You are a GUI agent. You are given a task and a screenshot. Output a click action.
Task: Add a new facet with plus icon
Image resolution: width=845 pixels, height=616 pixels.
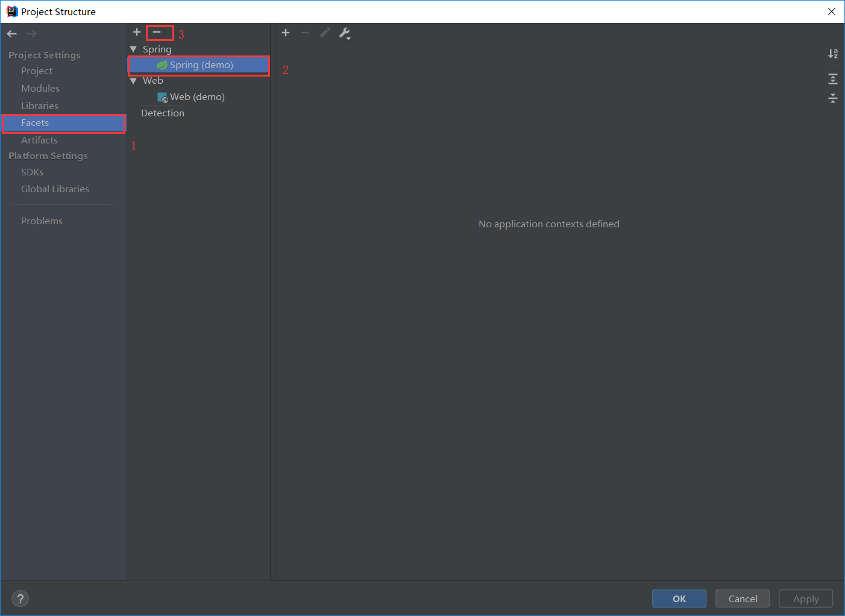tap(137, 33)
